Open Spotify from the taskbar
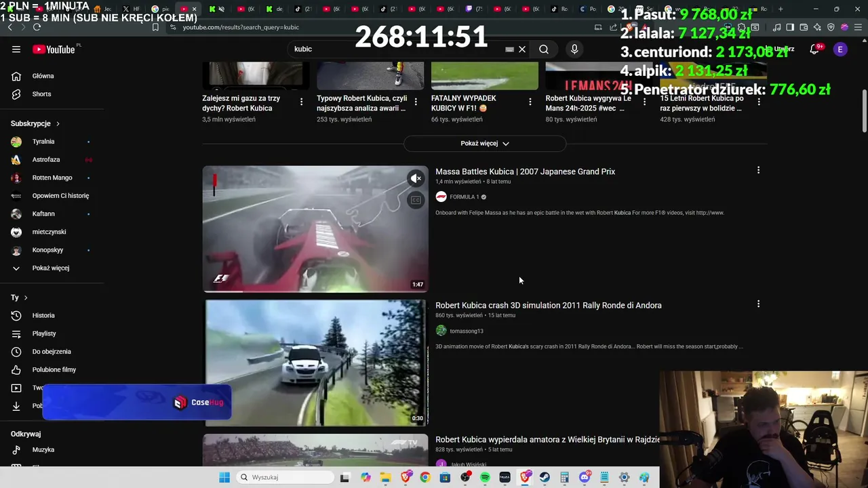 pyautogui.click(x=485, y=477)
